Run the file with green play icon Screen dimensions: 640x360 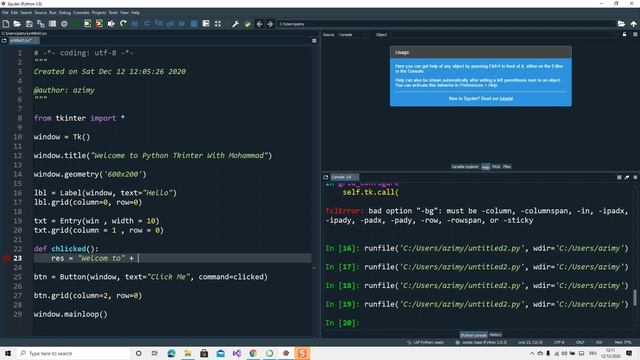[x=76, y=24]
